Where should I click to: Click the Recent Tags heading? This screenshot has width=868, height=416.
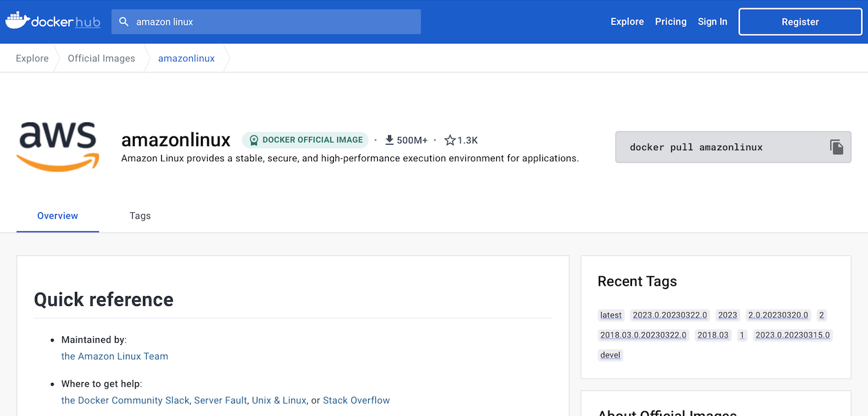pyautogui.click(x=637, y=281)
